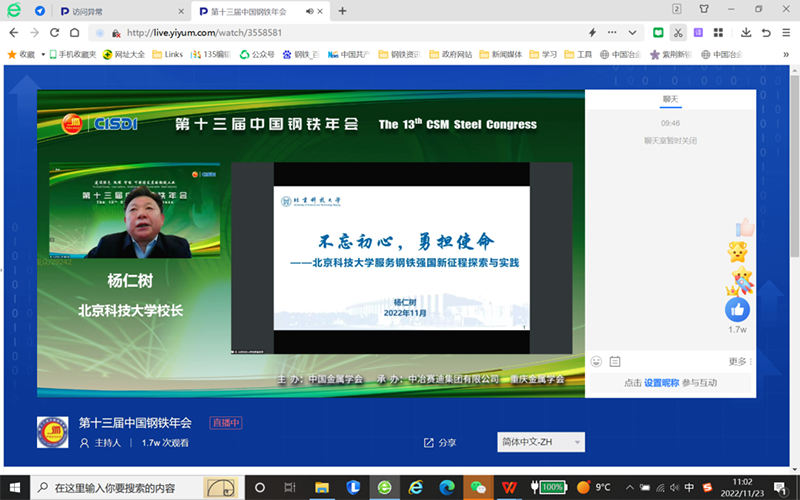
Task: Expand the 更多 options in chat
Action: click(x=741, y=361)
